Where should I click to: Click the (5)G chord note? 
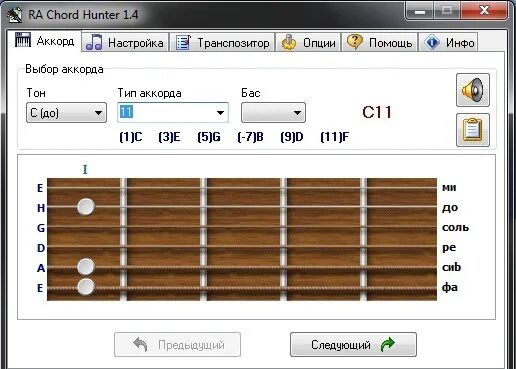coord(209,137)
